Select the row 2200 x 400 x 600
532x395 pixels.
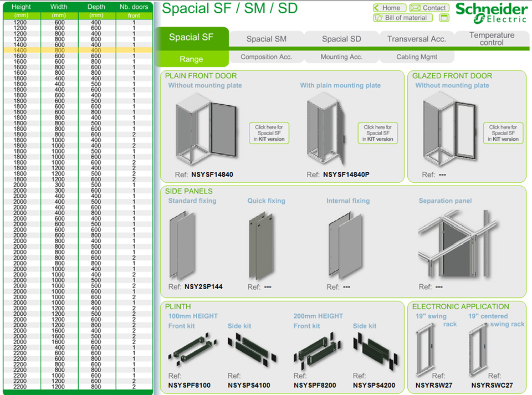[78, 347]
